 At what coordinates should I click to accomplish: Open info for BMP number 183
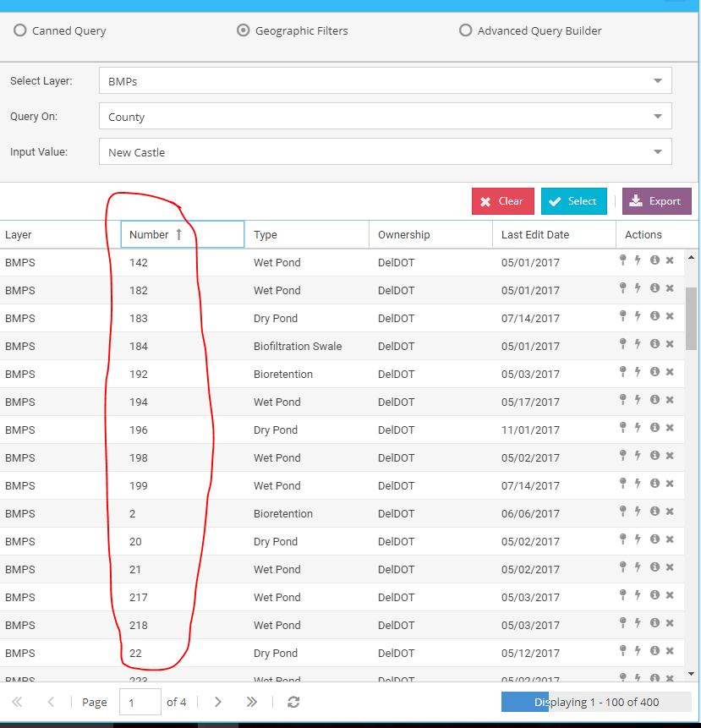click(x=654, y=315)
